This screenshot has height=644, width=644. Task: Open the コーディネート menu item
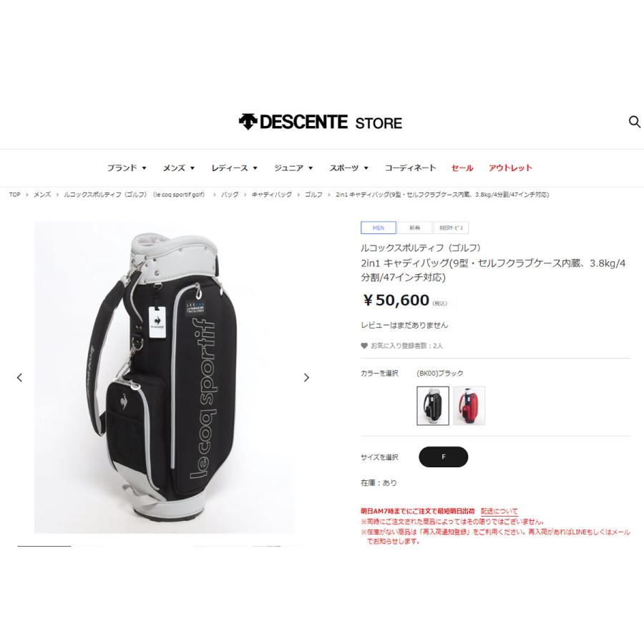coord(410,168)
